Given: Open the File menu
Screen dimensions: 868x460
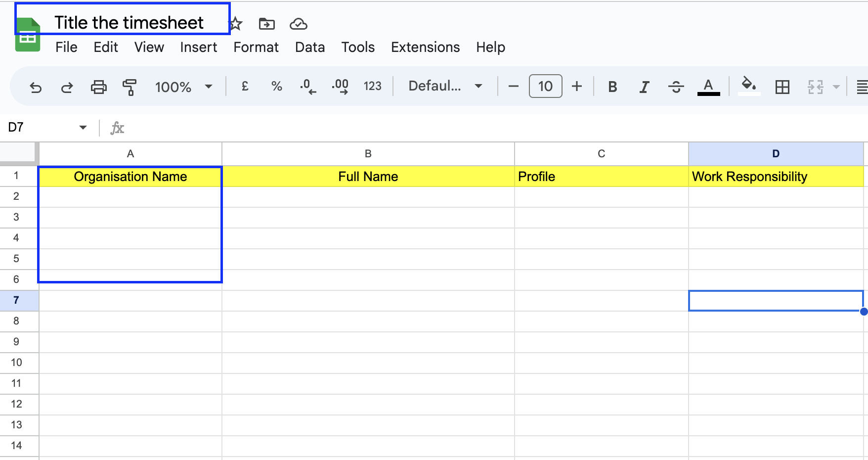Looking at the screenshot, I should click(66, 47).
